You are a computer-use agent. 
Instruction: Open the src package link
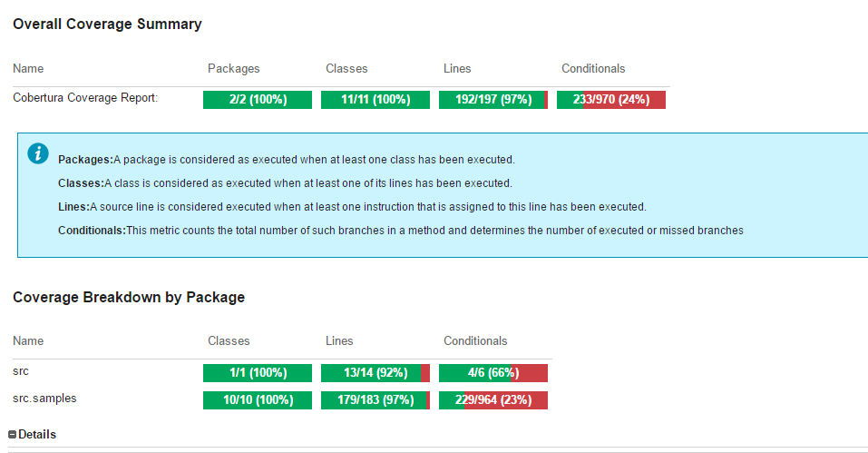coord(22,371)
